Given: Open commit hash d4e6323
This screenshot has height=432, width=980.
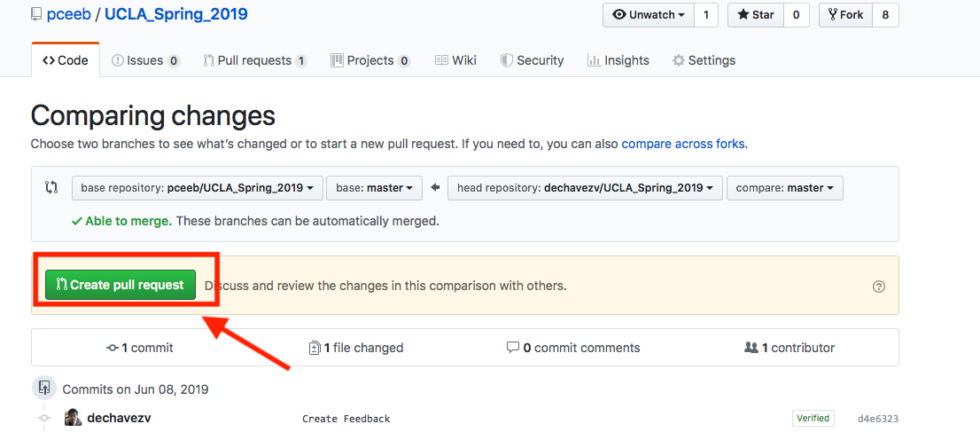Looking at the screenshot, I should 878,418.
